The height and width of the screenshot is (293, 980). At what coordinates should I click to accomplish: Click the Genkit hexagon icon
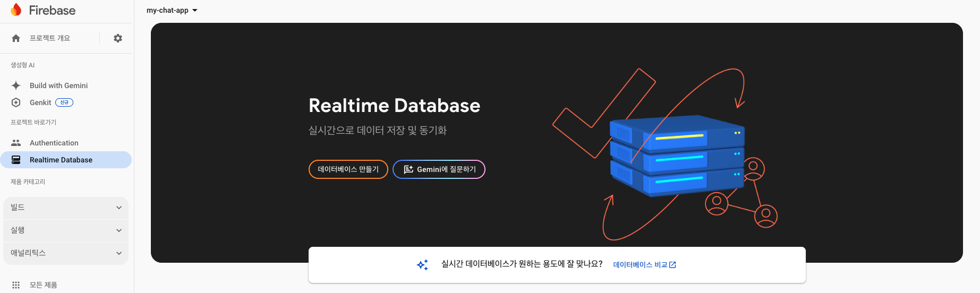pyautogui.click(x=16, y=102)
